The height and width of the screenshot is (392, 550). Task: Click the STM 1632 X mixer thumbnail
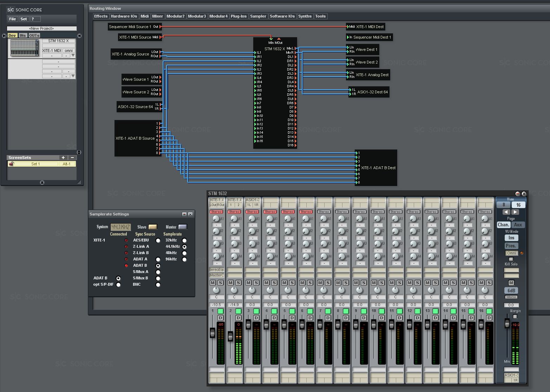pos(25,48)
